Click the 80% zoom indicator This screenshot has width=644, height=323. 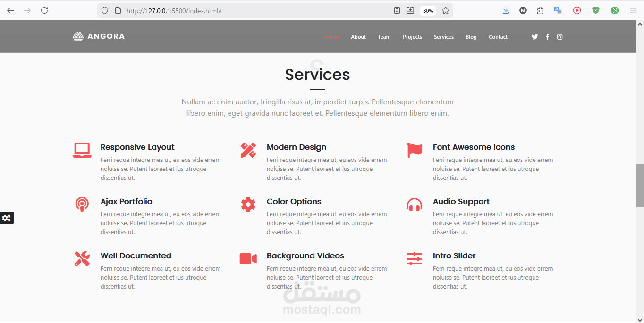tap(428, 10)
